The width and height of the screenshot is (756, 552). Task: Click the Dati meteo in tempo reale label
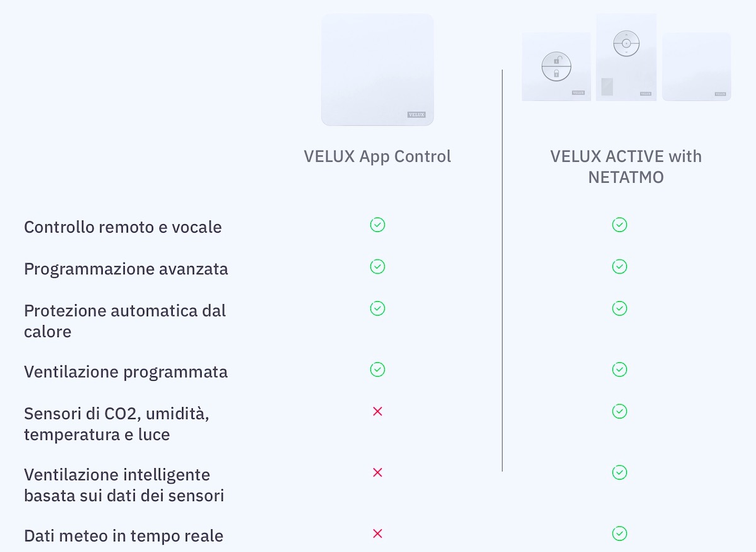click(x=123, y=536)
